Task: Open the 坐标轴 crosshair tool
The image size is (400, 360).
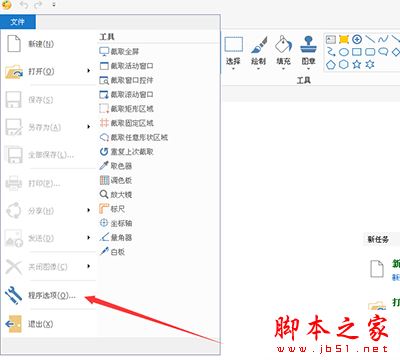Action: pyautogui.click(x=116, y=223)
